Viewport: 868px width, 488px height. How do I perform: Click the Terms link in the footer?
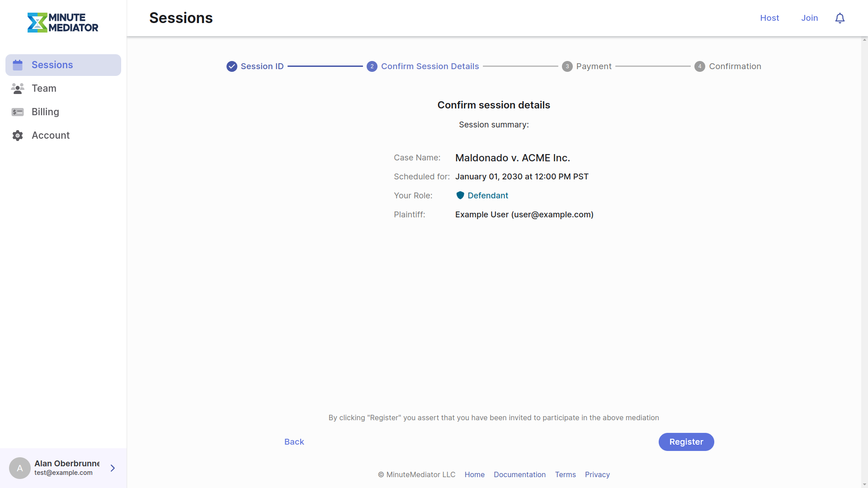(565, 474)
